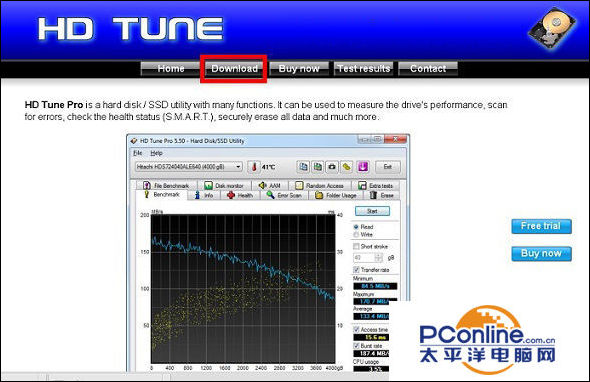Image resolution: width=590 pixels, height=382 pixels.
Task: Switch to the File Benchmark tab
Action: coord(166,186)
